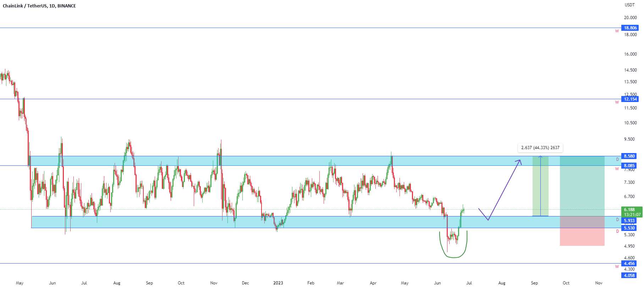
Task: Click the 9.500 tick on price axis
Action: 629,139
